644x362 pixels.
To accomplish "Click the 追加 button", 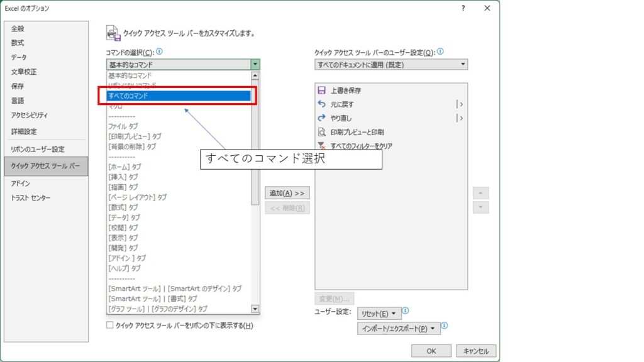I will pos(287,193).
